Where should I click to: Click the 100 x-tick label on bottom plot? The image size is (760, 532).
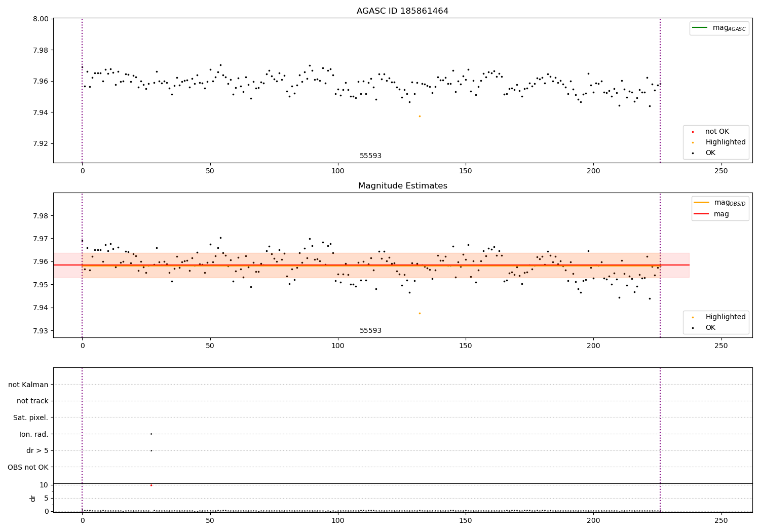337,520
